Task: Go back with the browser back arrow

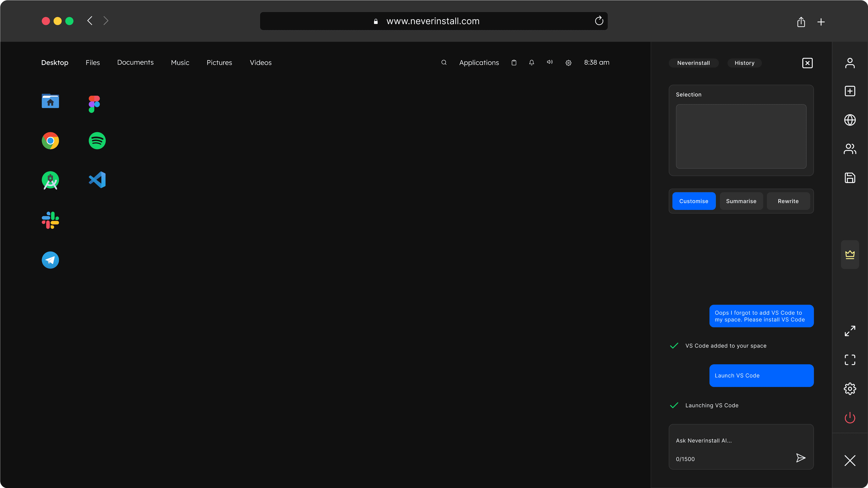Action: [90, 21]
